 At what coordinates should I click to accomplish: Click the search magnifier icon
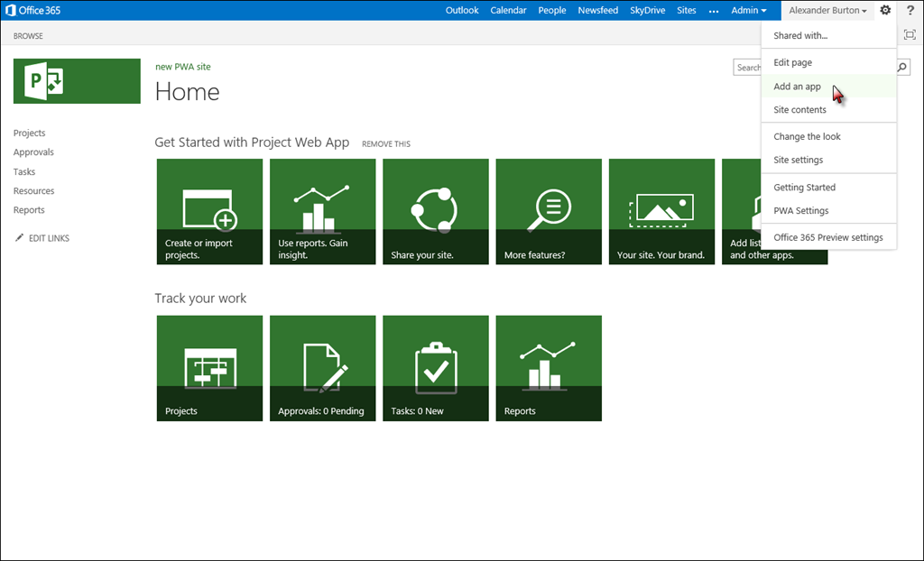902,68
